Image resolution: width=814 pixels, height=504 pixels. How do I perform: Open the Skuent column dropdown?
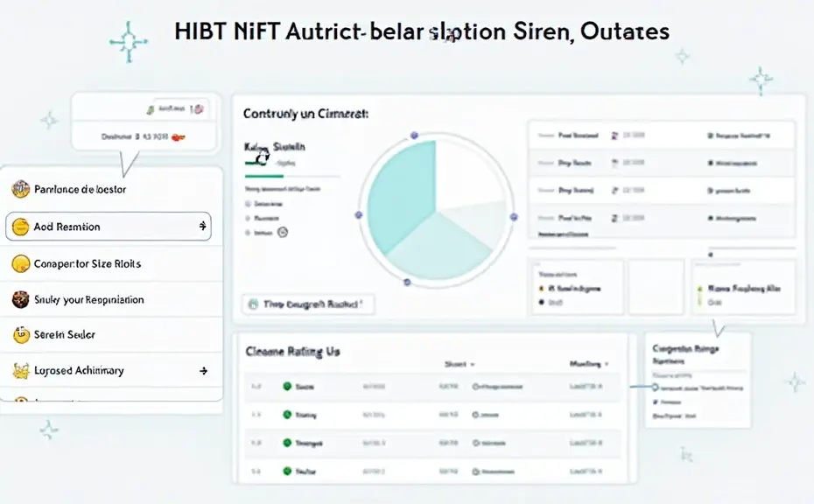point(473,364)
